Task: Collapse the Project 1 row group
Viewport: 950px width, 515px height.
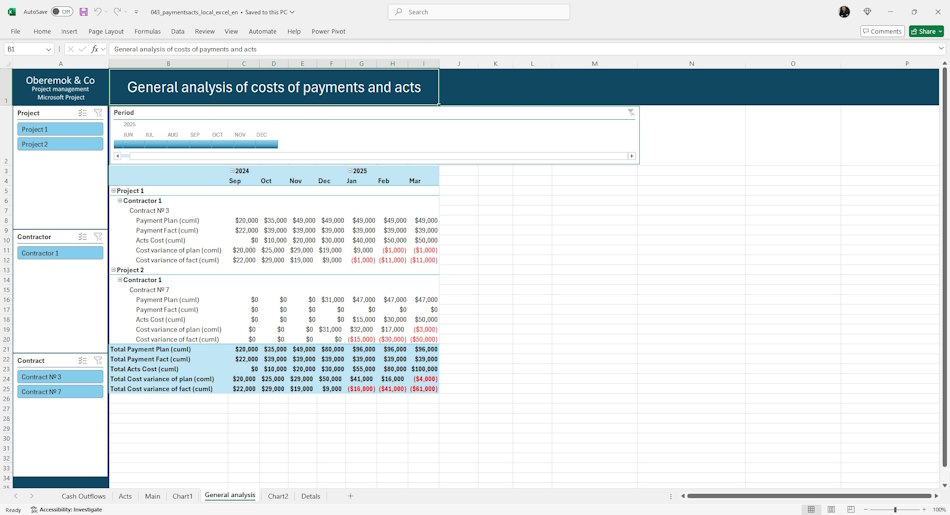Action: [x=113, y=190]
